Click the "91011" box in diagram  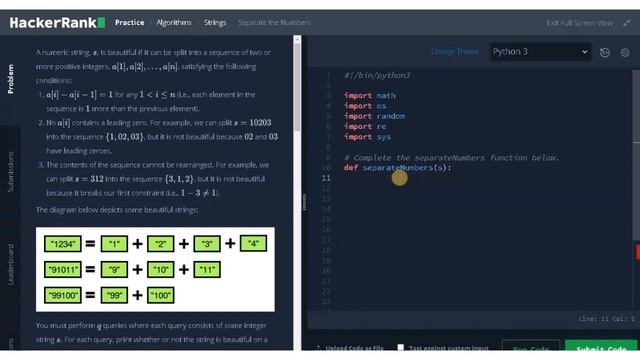pos(62,270)
